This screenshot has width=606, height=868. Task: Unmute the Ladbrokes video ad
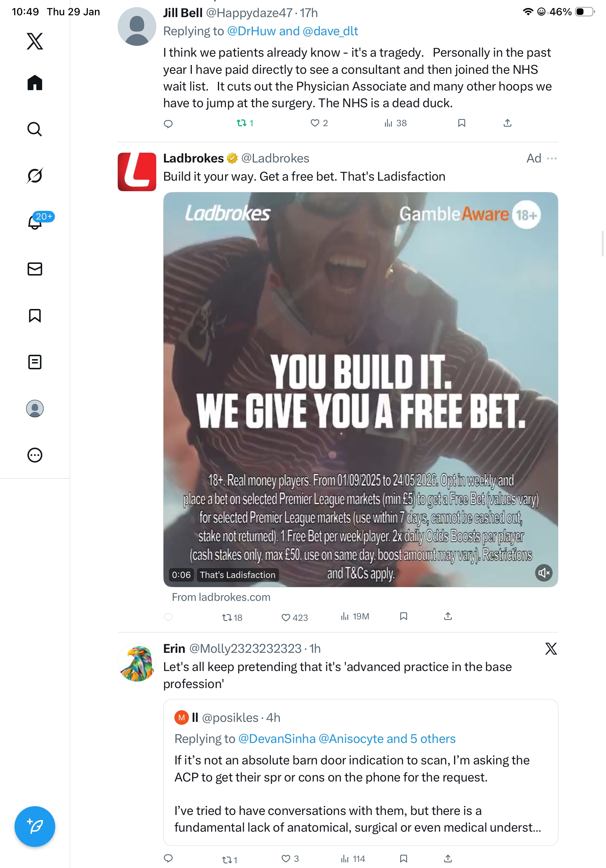tap(543, 573)
